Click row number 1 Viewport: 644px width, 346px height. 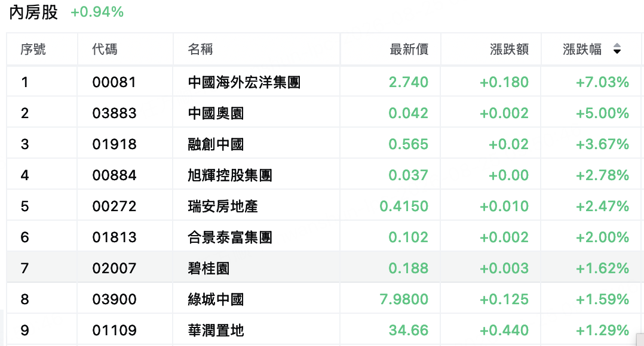click(x=24, y=82)
